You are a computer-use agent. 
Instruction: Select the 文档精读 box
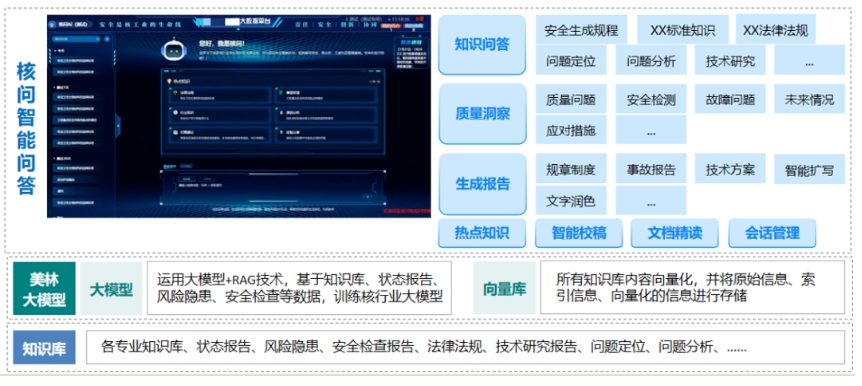coord(675,233)
